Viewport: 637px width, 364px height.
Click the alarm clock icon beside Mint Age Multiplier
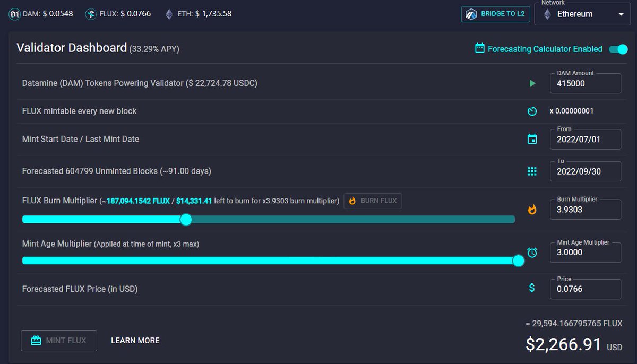pyautogui.click(x=532, y=252)
